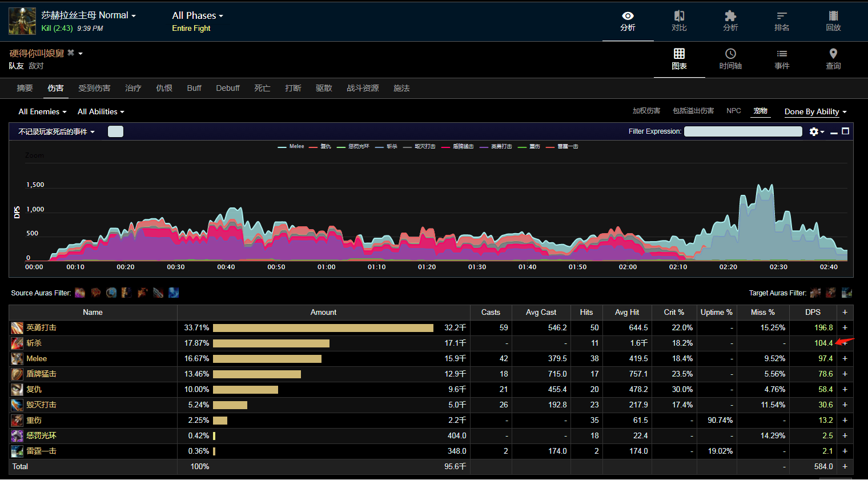Switch to the 事件 events view
The image size is (868, 480).
point(782,59)
